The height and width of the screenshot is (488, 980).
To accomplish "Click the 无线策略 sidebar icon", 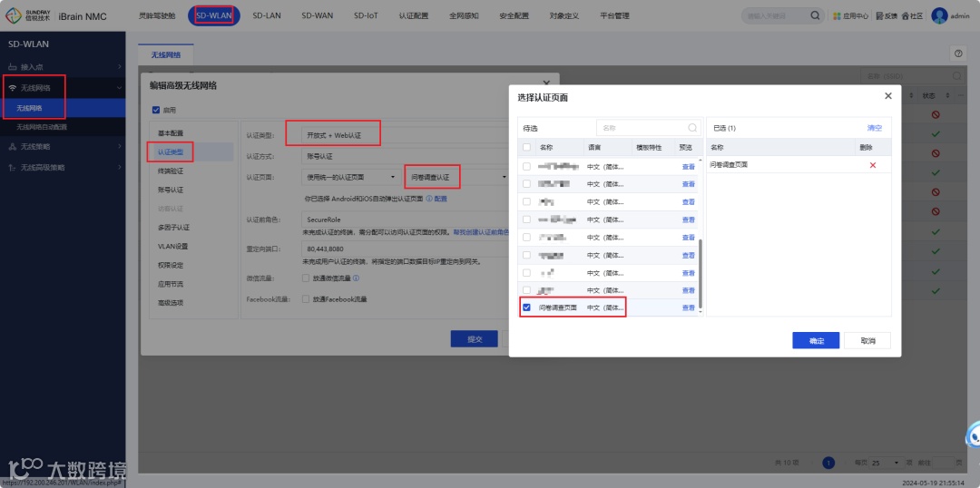I will [x=13, y=146].
